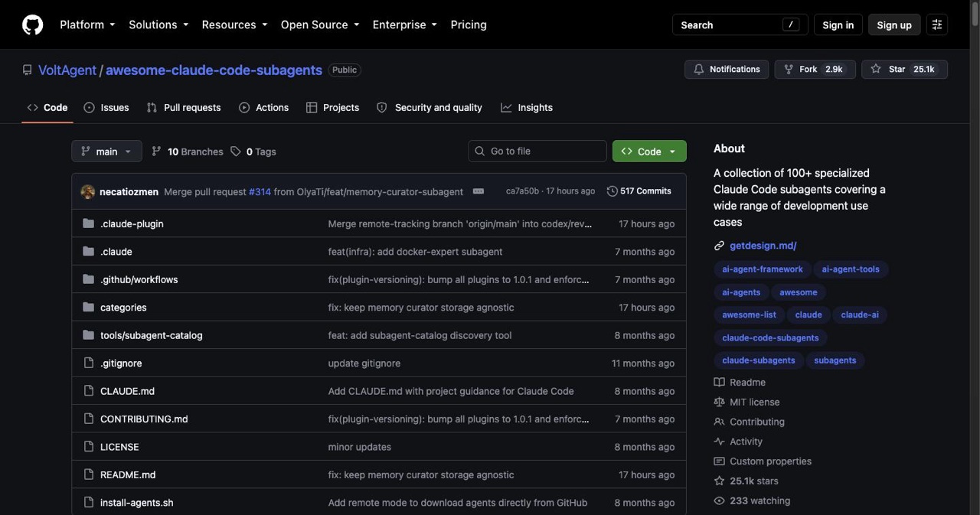980x515 pixels.
Task: Open the 517 Commits history link
Action: click(639, 191)
